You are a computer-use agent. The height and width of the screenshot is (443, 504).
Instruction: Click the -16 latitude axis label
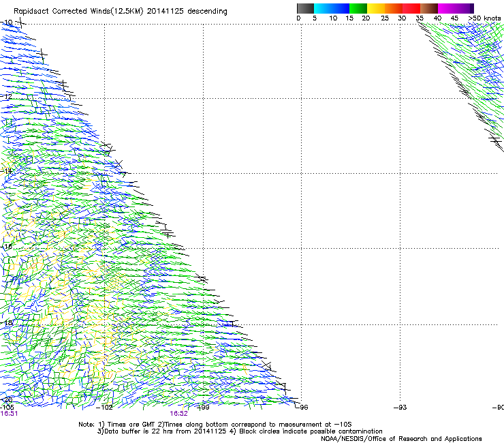coord(6,247)
